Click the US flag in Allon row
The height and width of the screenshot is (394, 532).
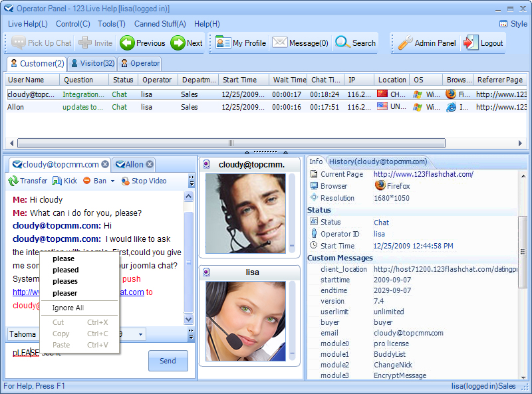pos(382,106)
